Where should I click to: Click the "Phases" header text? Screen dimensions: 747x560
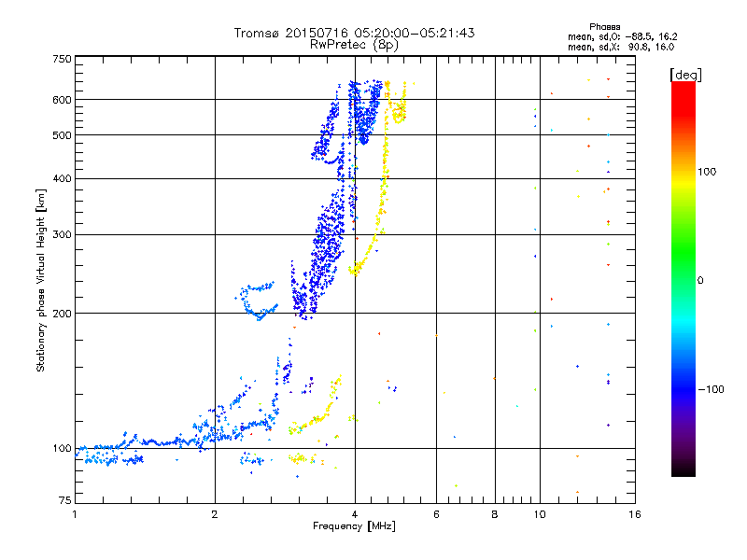[x=605, y=27]
